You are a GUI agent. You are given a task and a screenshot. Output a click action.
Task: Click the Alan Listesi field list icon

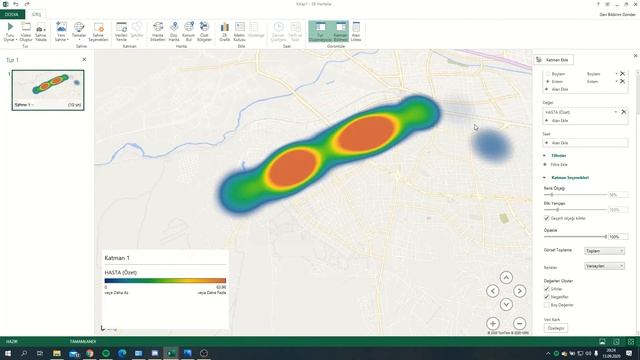(x=356, y=32)
